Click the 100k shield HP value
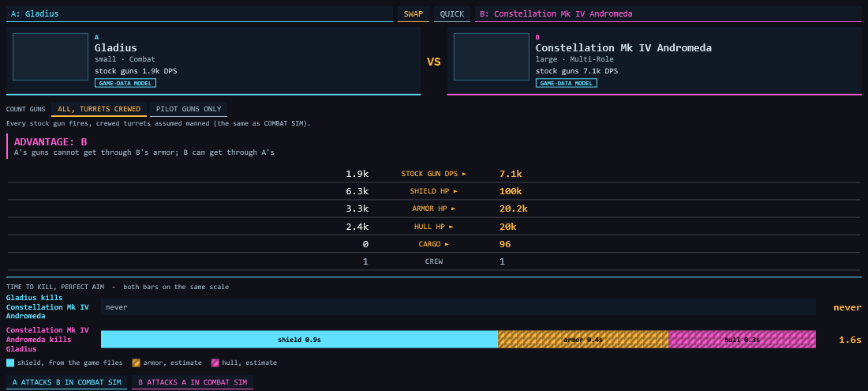 (511, 191)
